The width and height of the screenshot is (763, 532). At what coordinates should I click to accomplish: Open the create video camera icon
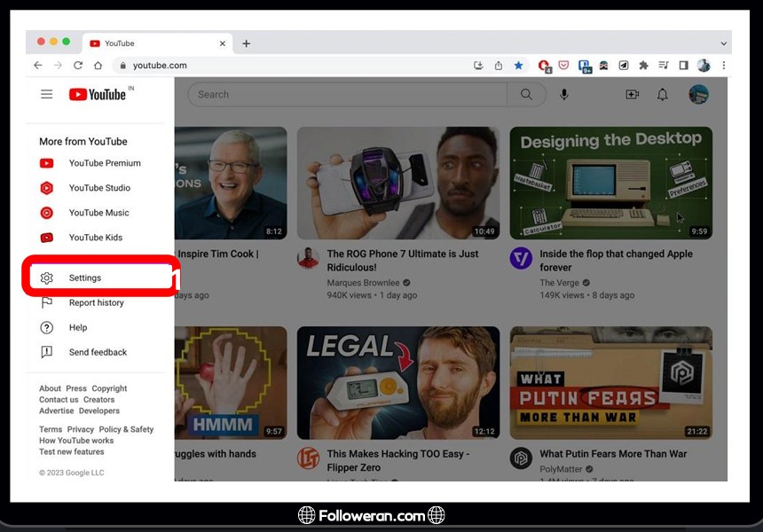click(x=632, y=95)
